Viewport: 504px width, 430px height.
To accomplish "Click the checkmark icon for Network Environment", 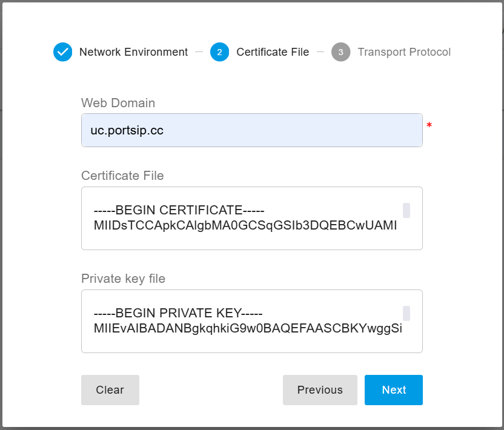I will 62,52.
